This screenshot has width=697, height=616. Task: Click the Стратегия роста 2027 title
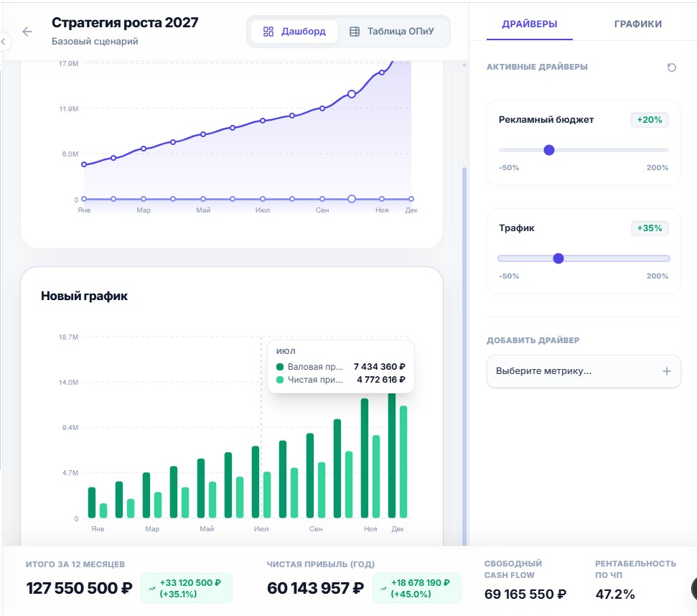[125, 23]
